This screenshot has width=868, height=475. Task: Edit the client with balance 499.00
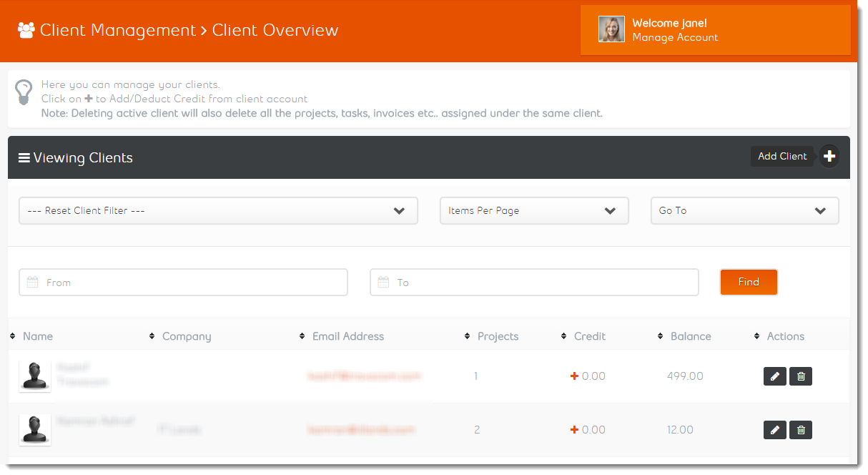[775, 376]
